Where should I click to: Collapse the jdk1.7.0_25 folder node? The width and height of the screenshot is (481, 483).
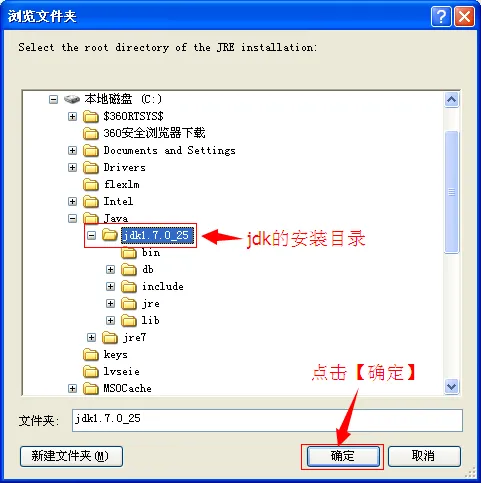(91, 236)
